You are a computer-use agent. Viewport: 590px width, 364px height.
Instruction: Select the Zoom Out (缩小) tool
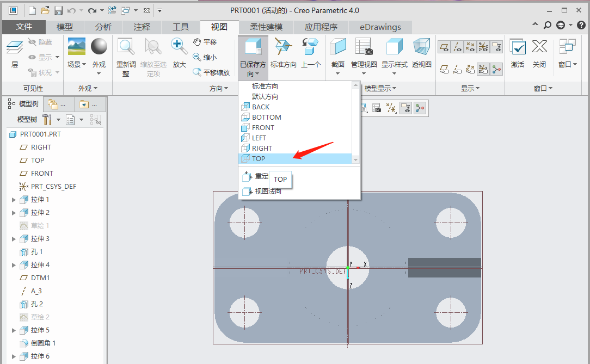point(205,57)
